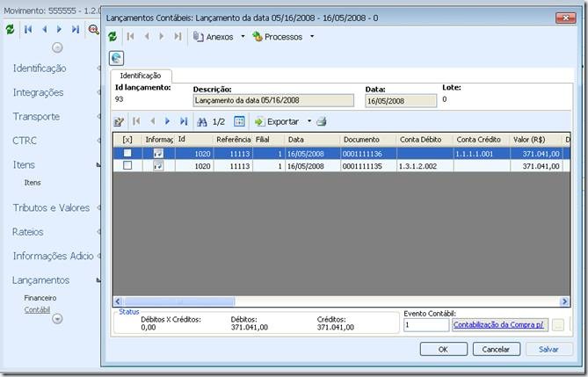Screen dimensions: 588x377
Task: Open the Contabilização da Compra p/ link
Action: [498, 325]
